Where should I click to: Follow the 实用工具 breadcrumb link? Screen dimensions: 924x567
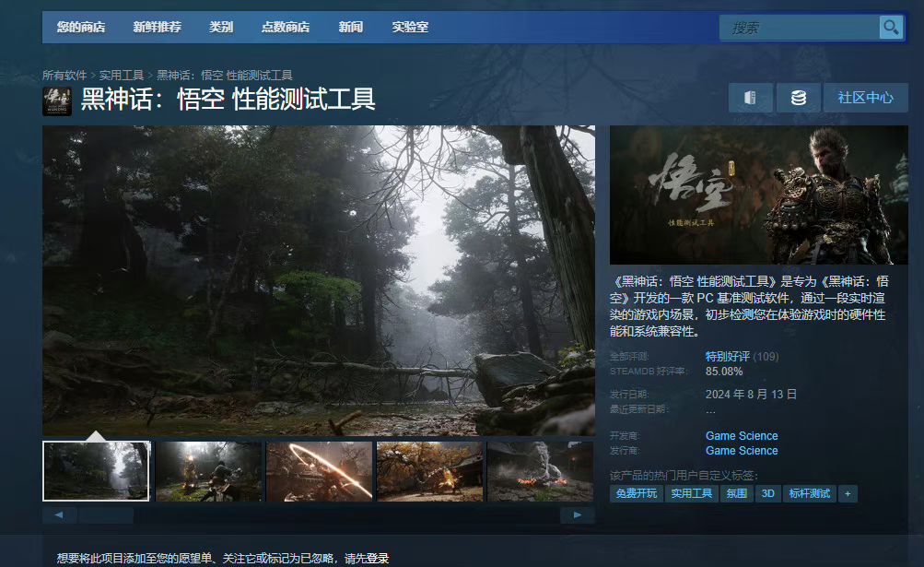tap(122, 75)
